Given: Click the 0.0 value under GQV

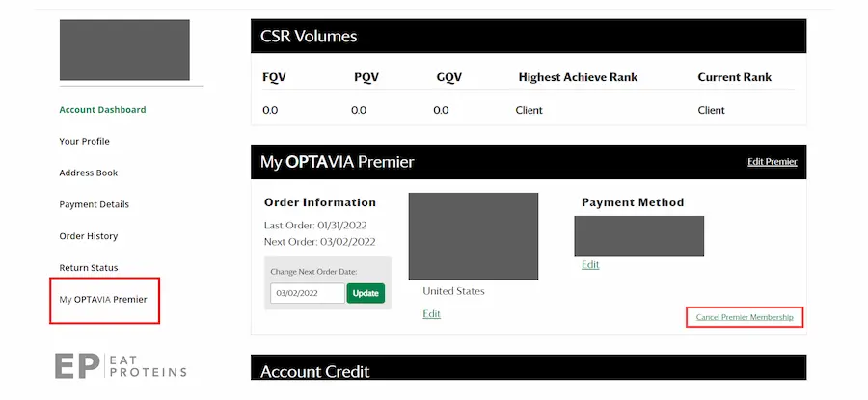Looking at the screenshot, I should [441, 110].
